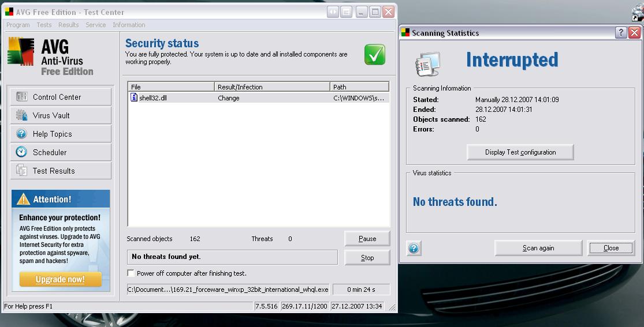The width and height of the screenshot is (644, 327).
Task: Click the Objects scanned value 162 in Scanning Statistics
Action: (481, 119)
